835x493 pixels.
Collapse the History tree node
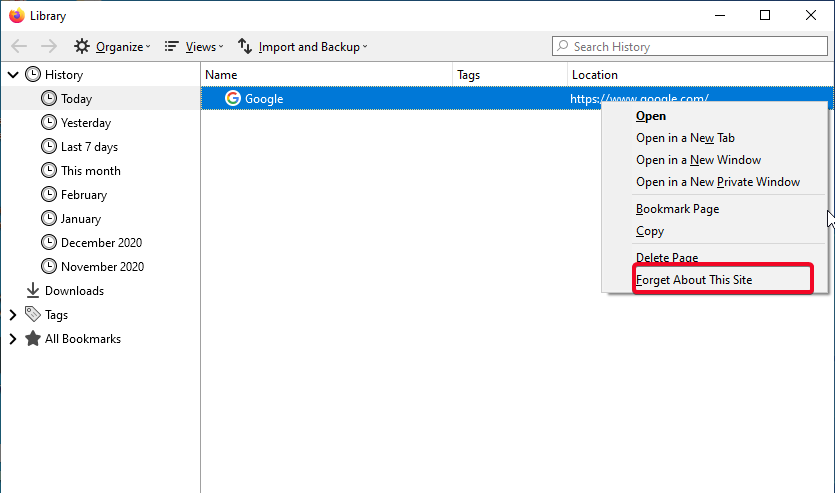[x=13, y=75]
